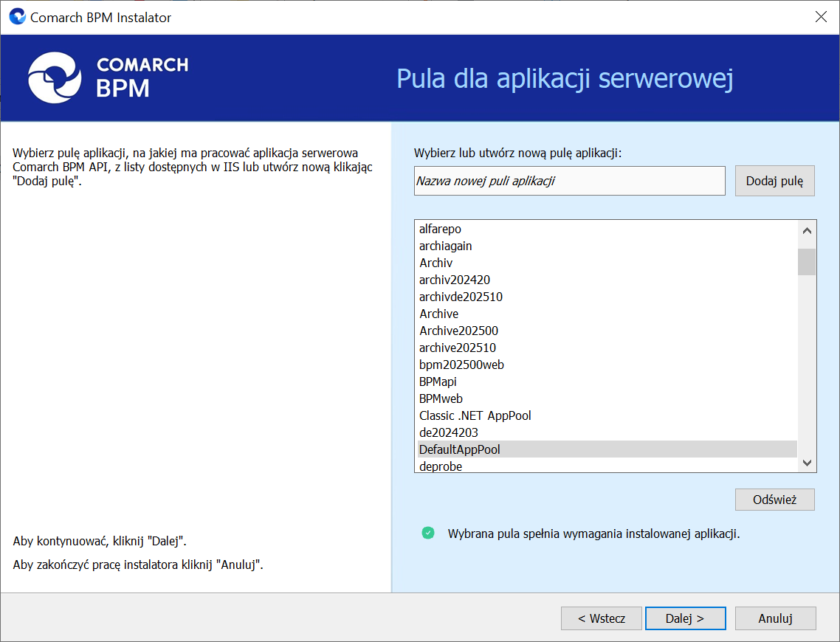The width and height of the screenshot is (840, 642).
Task: Select the Archiv pool
Action: click(607, 263)
